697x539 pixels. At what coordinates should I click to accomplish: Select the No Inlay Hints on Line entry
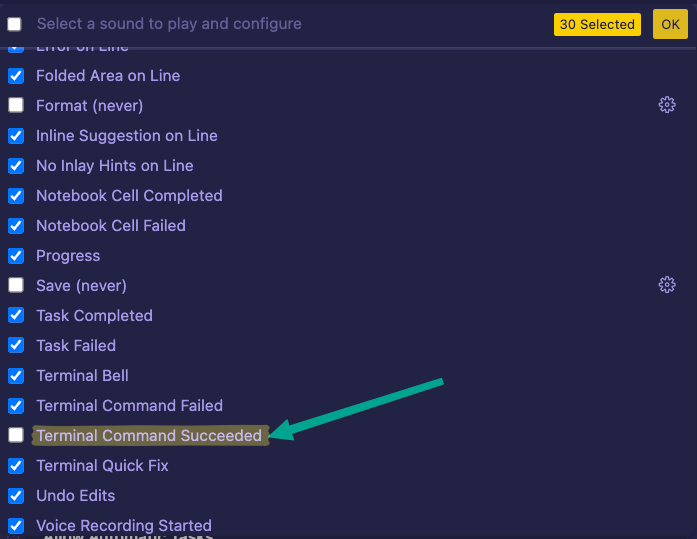click(x=115, y=166)
